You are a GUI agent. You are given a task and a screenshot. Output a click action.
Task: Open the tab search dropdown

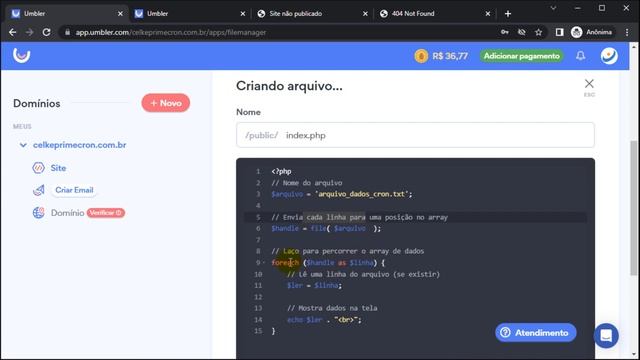pos(553,8)
